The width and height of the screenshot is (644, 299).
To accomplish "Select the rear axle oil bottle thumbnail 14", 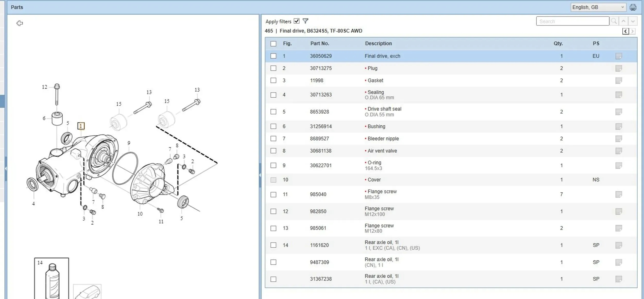I will click(x=52, y=278).
